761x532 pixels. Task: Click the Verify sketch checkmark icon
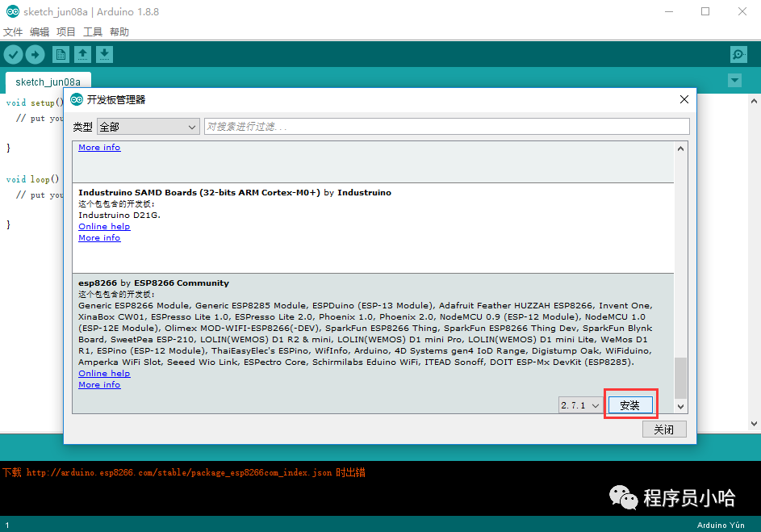coord(13,54)
